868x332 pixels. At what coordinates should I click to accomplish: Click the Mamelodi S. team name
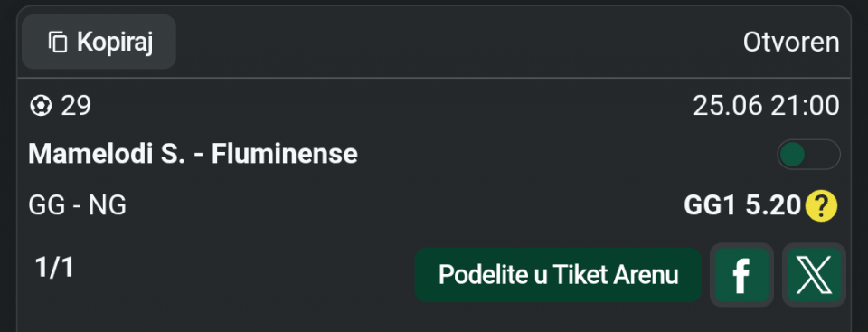click(x=107, y=154)
